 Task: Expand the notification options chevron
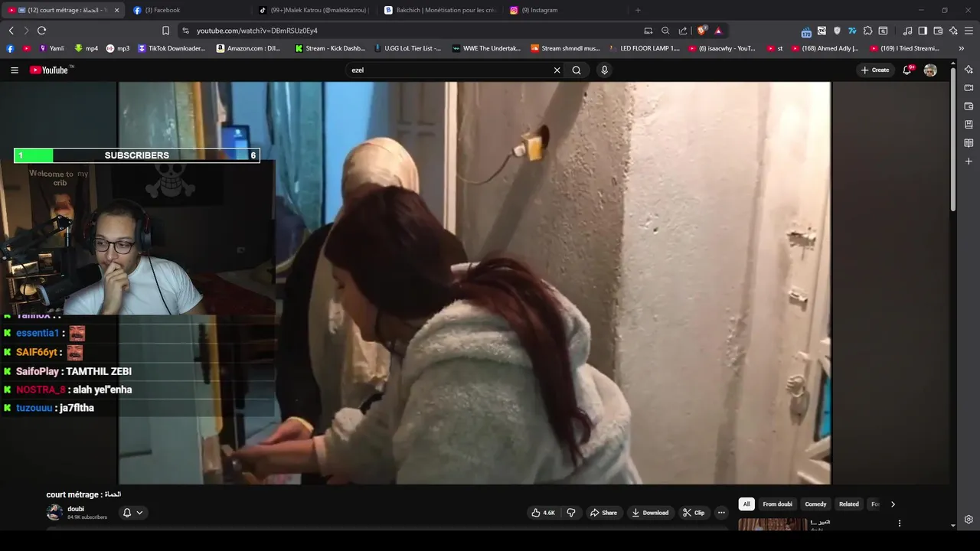click(139, 513)
